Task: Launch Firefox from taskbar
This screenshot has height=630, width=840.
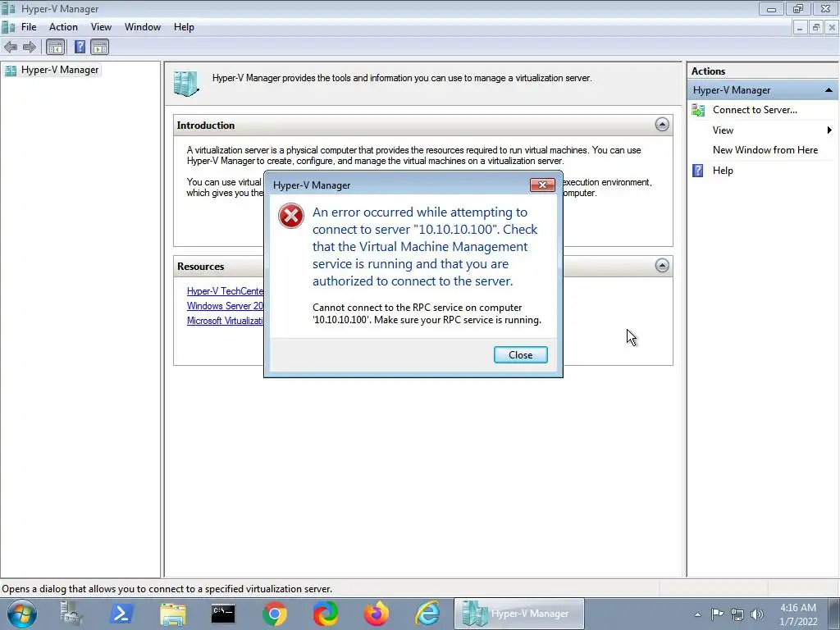Action: 376,614
